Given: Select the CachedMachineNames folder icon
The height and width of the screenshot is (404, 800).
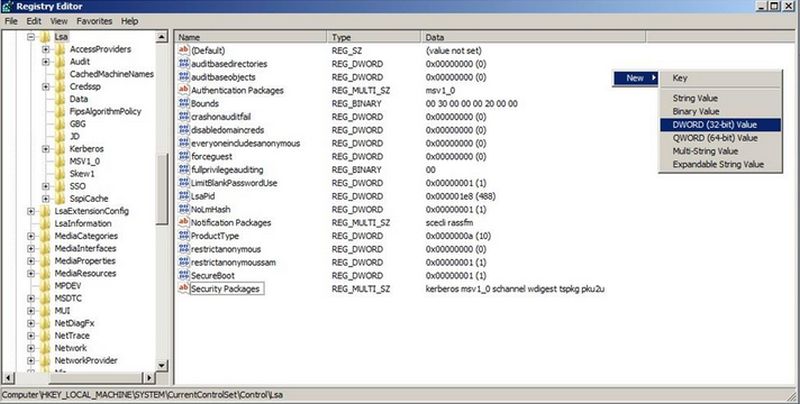Looking at the screenshot, I should pos(60,74).
